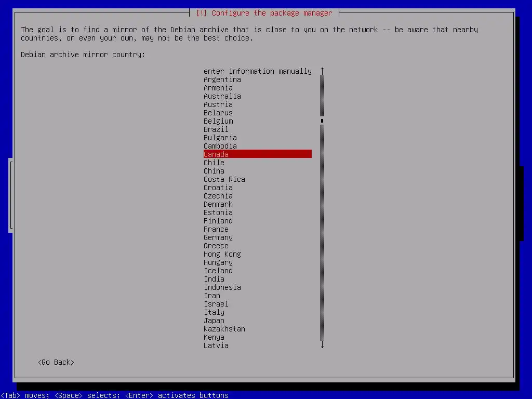Pick Belgium in the mirror list
Image resolution: width=532 pixels, height=399 pixels.
tap(258, 121)
